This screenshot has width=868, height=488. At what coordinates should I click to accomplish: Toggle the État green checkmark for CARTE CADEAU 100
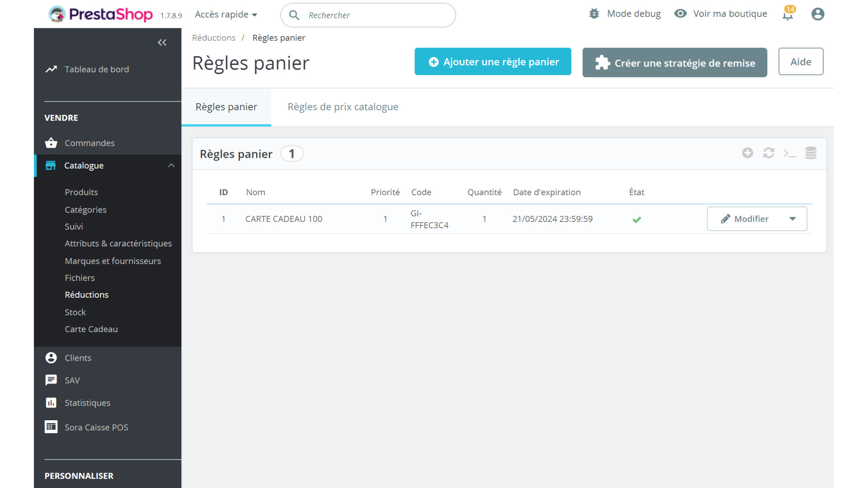tap(637, 220)
